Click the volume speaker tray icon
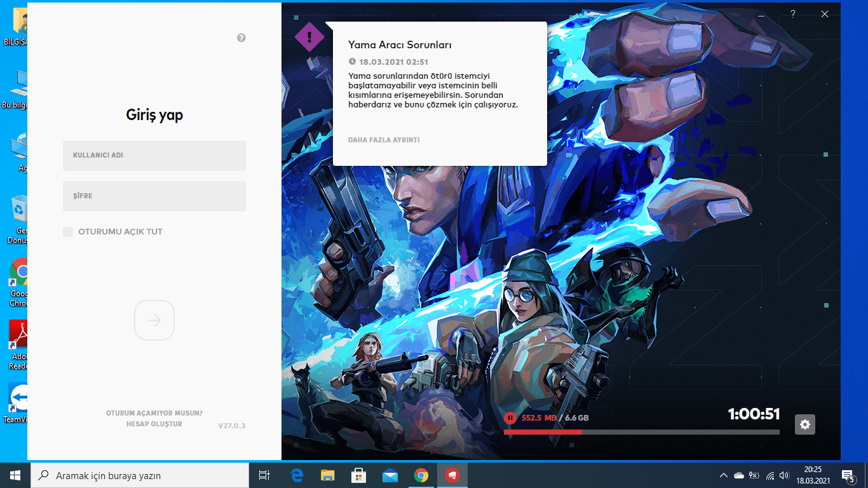This screenshot has width=868, height=488. (x=785, y=475)
